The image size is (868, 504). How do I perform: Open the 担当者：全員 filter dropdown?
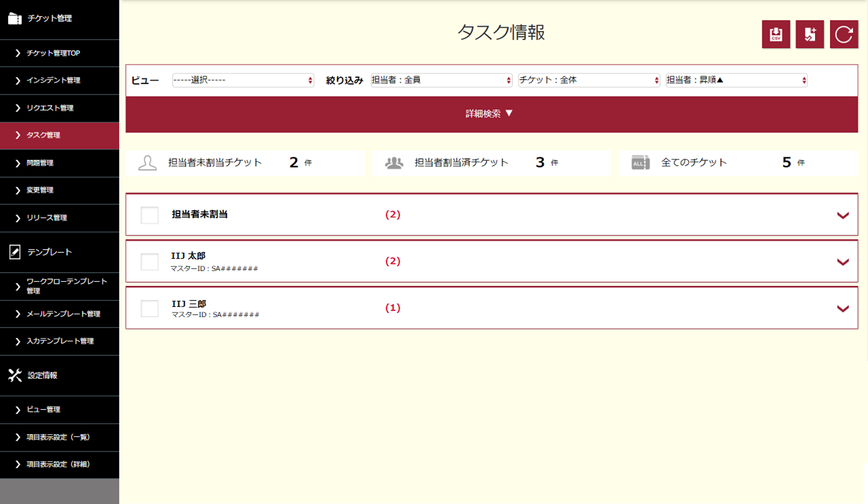(x=441, y=80)
